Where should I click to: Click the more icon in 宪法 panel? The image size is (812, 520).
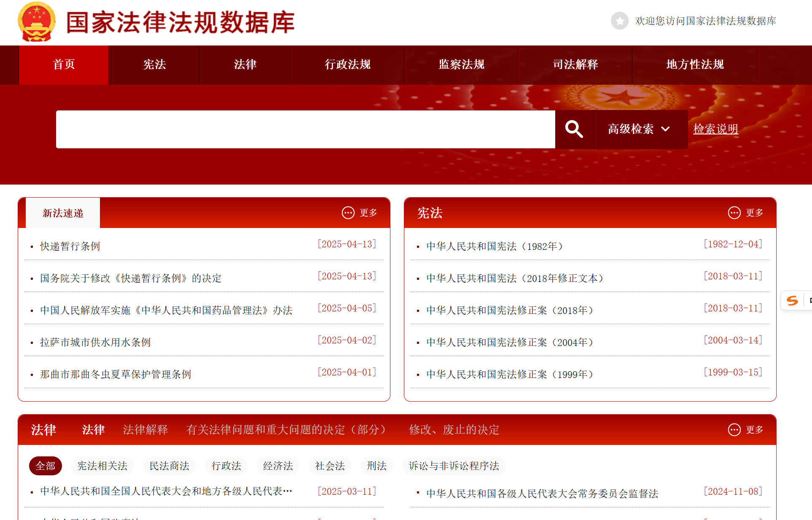tap(734, 213)
